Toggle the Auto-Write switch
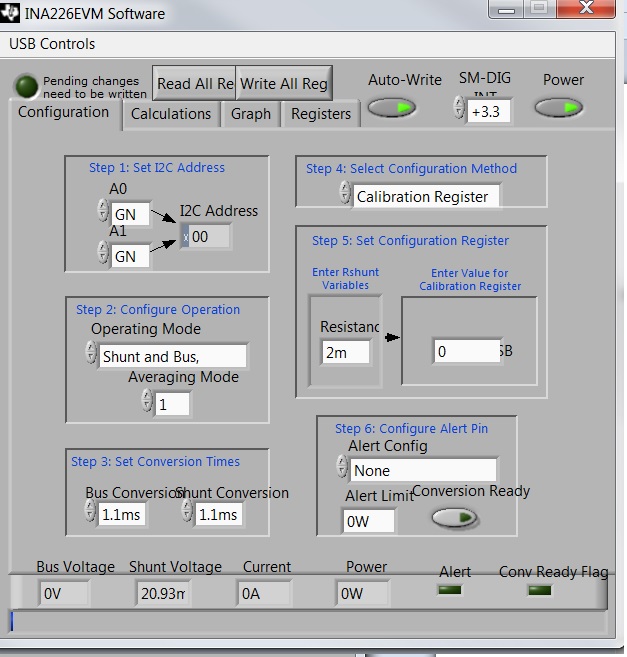 point(392,108)
